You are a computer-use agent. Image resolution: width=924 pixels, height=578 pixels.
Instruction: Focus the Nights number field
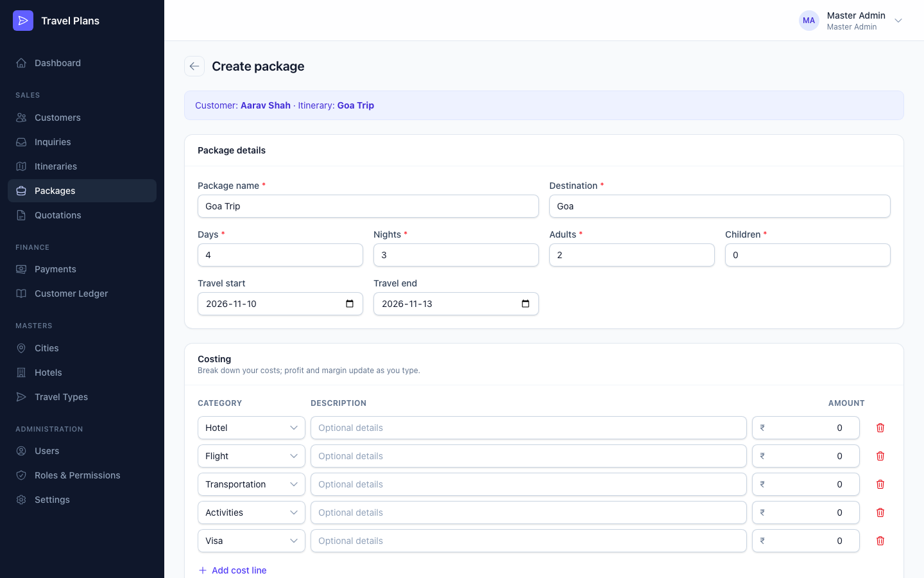pyautogui.click(x=456, y=255)
